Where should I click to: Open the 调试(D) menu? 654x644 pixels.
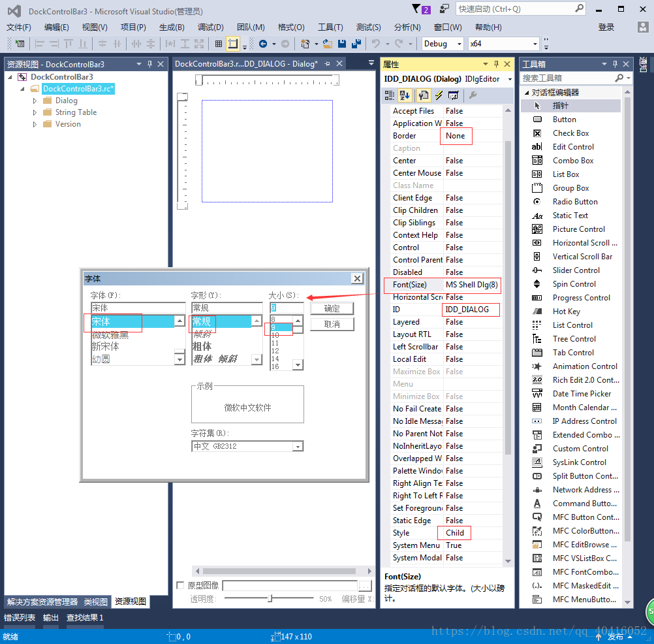click(211, 27)
